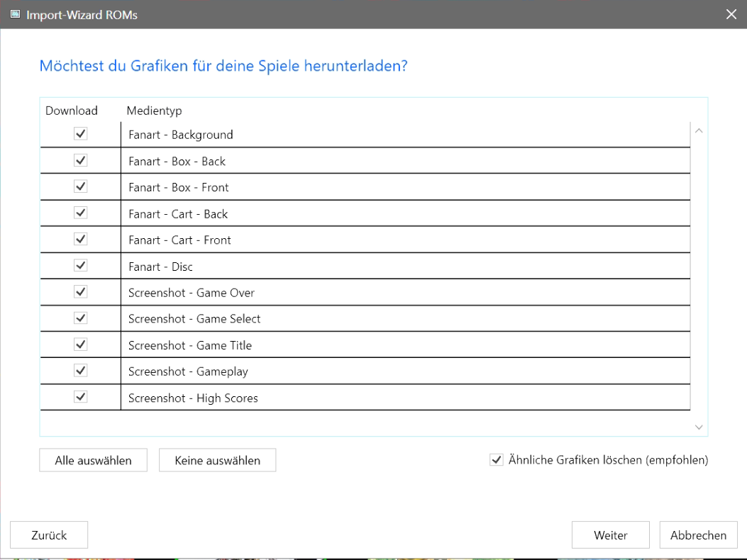The image size is (747, 560).
Task: Uncheck the Fanart - Background download checkbox
Action: pos(81,134)
